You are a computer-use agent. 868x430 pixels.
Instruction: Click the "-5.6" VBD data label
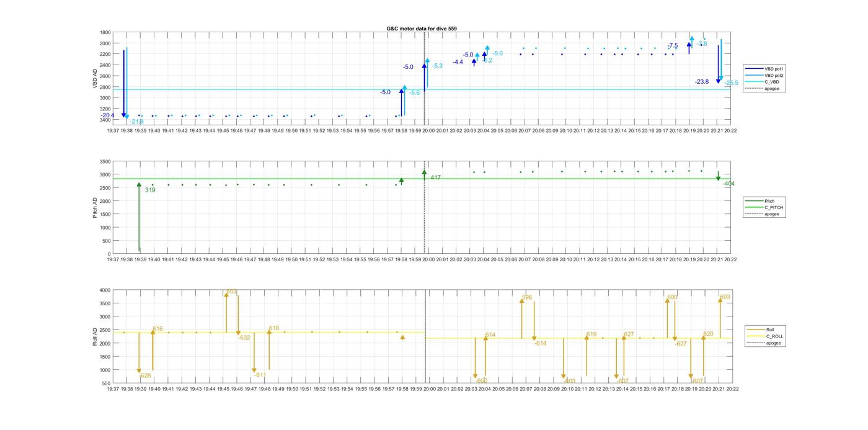click(414, 93)
